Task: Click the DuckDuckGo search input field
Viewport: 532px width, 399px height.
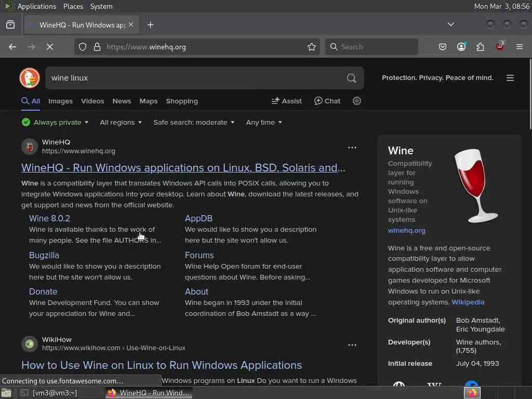Action: (195, 78)
